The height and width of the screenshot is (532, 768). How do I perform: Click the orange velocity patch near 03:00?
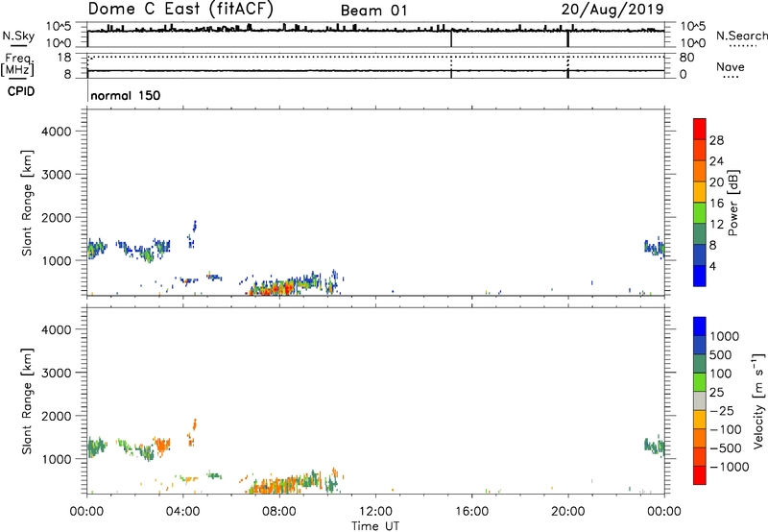(161, 445)
